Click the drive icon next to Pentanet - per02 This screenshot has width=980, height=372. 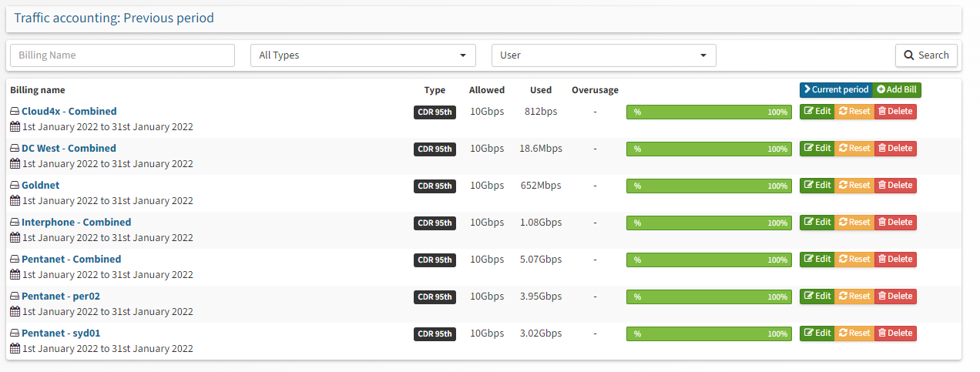15,297
